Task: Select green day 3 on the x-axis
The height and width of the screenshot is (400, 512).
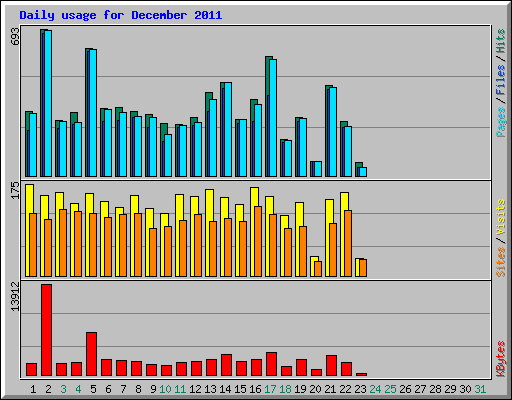Action: click(63, 389)
